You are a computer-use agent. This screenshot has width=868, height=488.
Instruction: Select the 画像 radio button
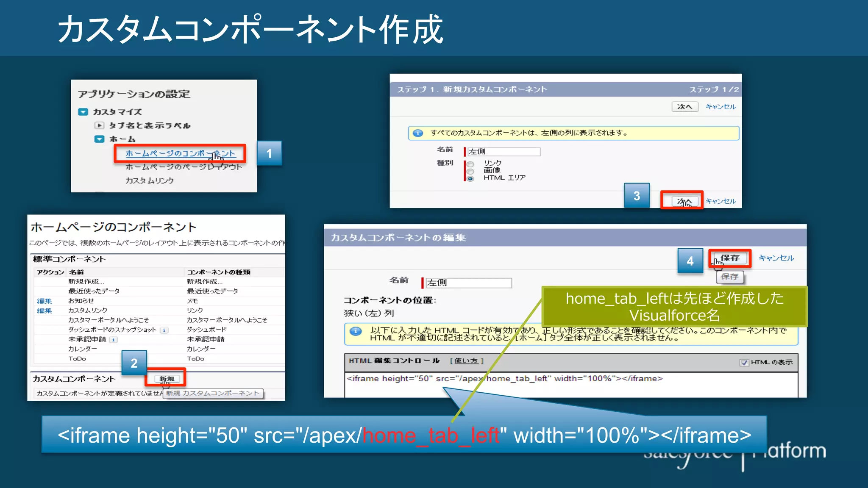(x=470, y=171)
